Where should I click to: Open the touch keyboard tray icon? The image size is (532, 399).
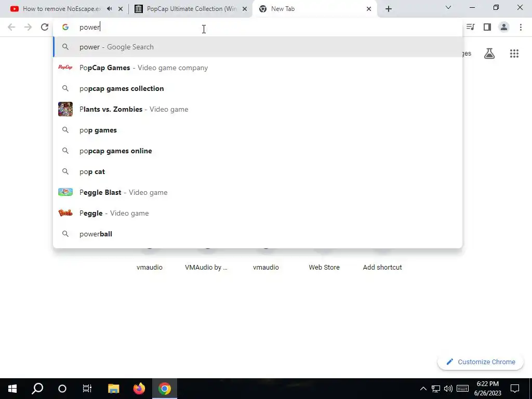[x=462, y=389]
